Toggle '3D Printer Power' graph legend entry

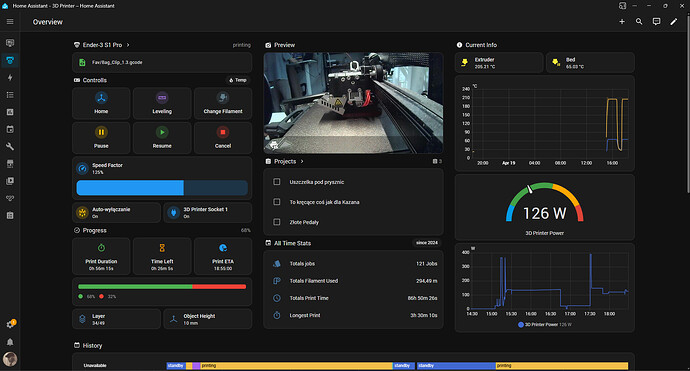(x=544, y=325)
